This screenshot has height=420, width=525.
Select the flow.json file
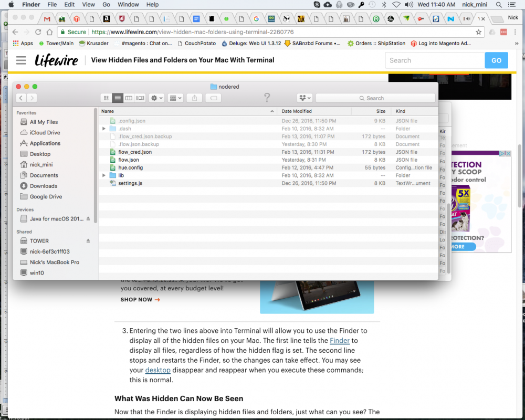(x=268, y=160)
